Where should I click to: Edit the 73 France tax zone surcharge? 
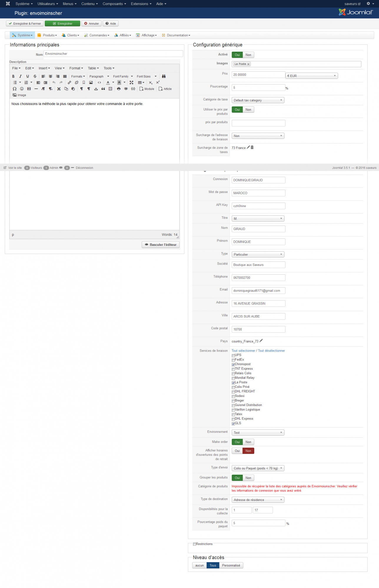click(248, 147)
